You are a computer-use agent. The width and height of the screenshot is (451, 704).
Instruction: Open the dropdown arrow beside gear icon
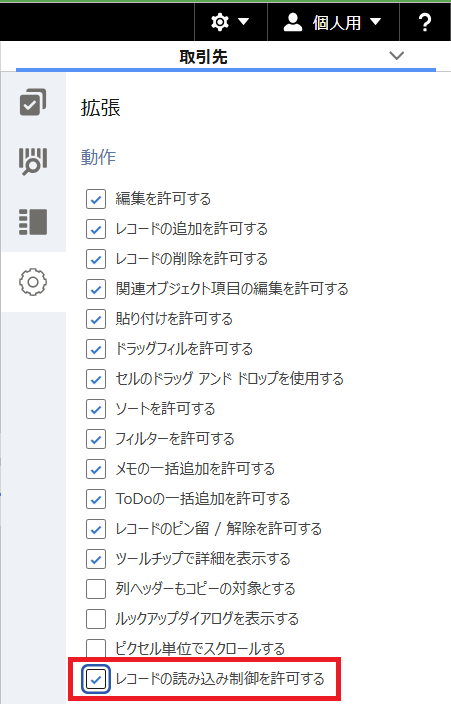243,22
